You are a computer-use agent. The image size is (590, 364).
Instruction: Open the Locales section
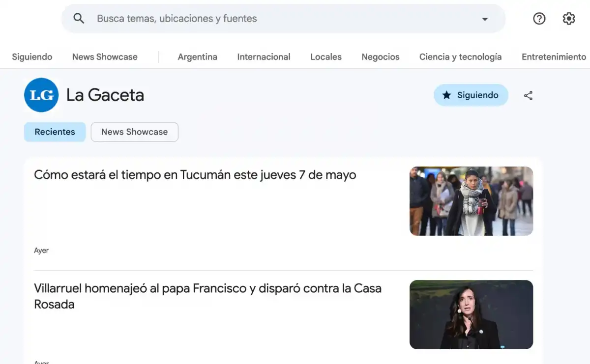click(326, 57)
